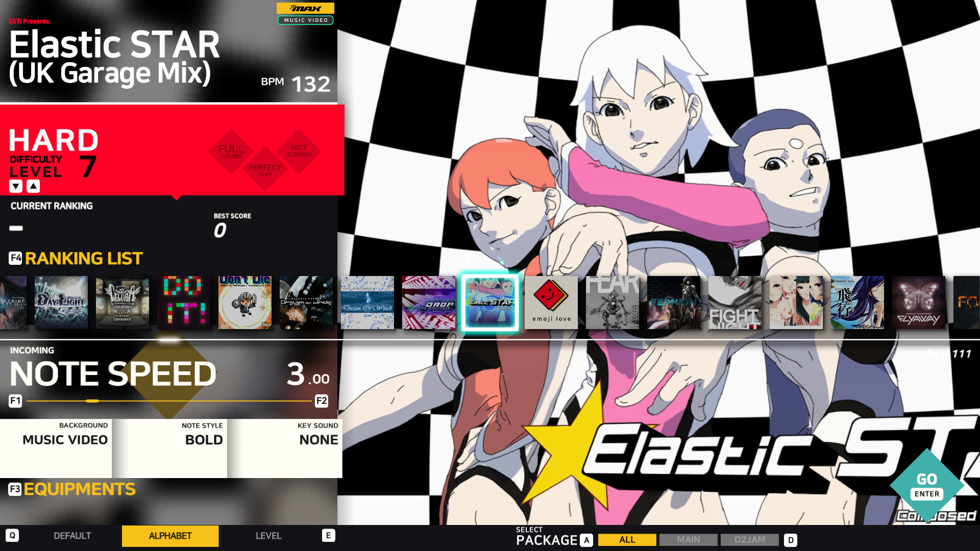Lower the difficulty with the down arrow
This screenshot has height=551, width=980.
pyautogui.click(x=15, y=186)
